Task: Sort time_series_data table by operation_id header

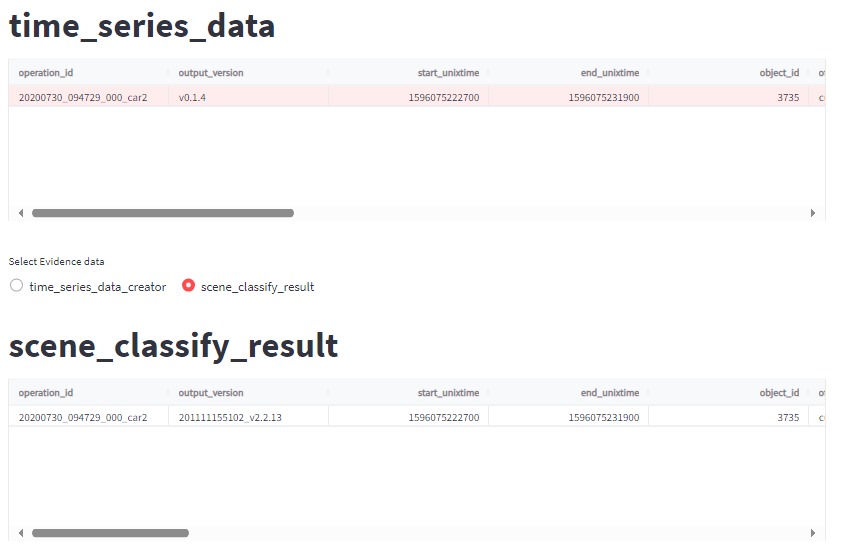Action: coord(46,73)
